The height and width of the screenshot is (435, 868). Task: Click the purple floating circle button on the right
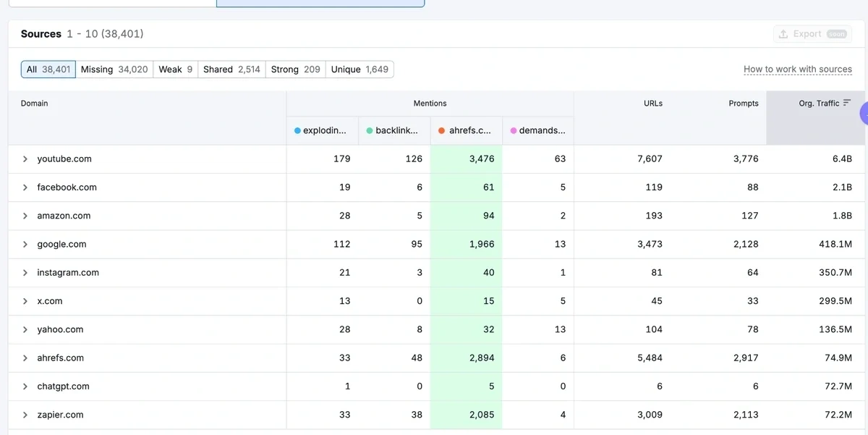pyautogui.click(x=864, y=116)
